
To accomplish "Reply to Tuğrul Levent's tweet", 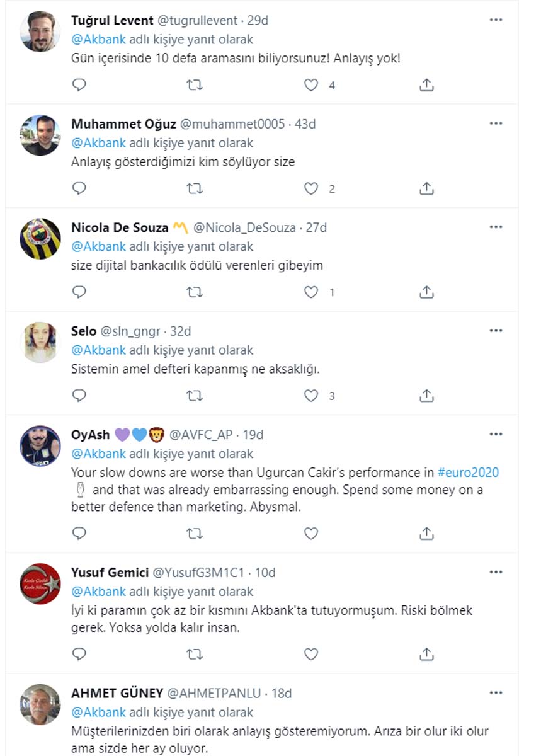I will 79,84.
